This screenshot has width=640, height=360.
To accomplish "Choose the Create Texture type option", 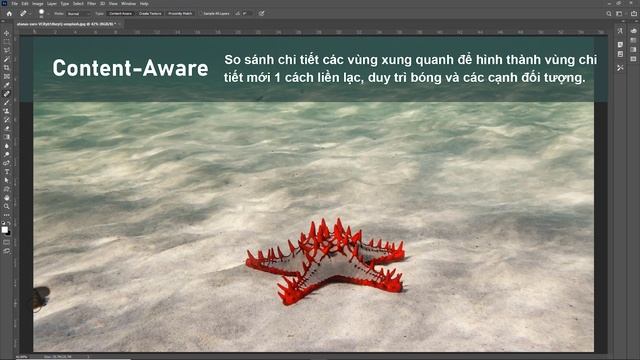I will coord(150,13).
